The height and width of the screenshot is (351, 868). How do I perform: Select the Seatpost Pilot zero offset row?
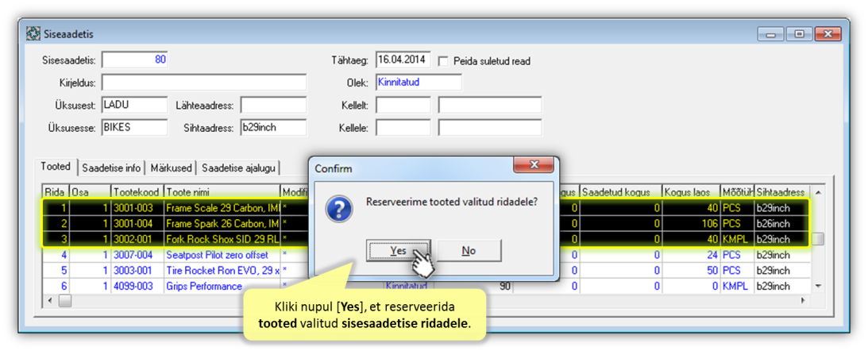tap(217, 255)
